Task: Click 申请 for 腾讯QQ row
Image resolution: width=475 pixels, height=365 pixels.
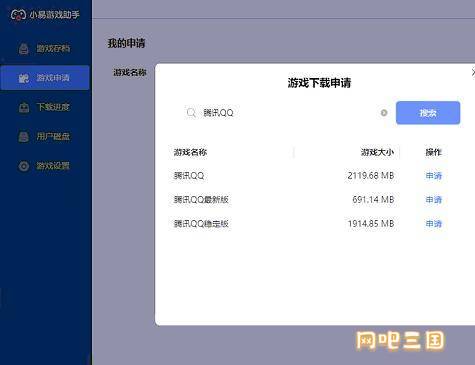Action: (434, 176)
